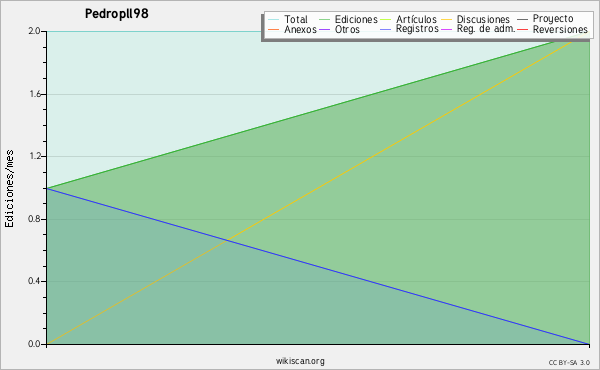
Task: Click the Artículos lime line swatch
Action: [385, 20]
